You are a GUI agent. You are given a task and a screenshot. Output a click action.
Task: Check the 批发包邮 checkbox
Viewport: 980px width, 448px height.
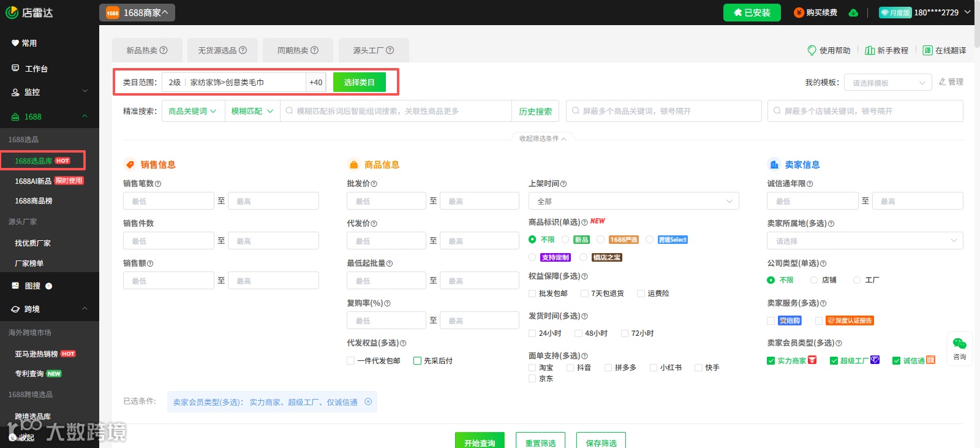tap(532, 294)
